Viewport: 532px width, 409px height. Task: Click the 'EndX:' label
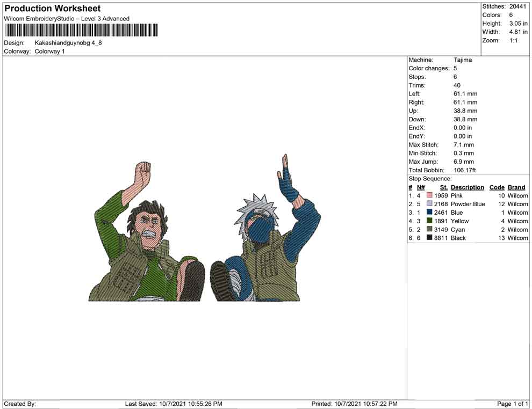coord(416,128)
